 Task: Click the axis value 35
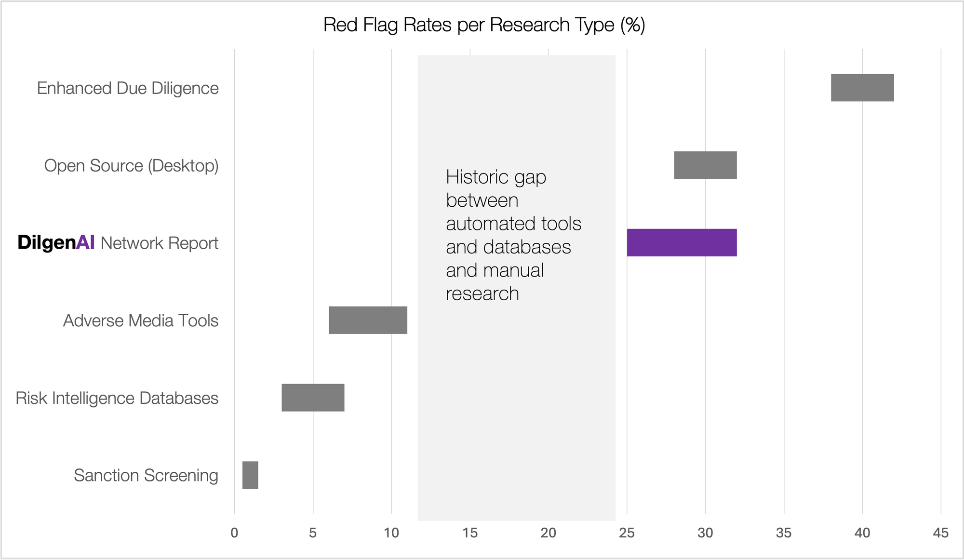tap(784, 533)
